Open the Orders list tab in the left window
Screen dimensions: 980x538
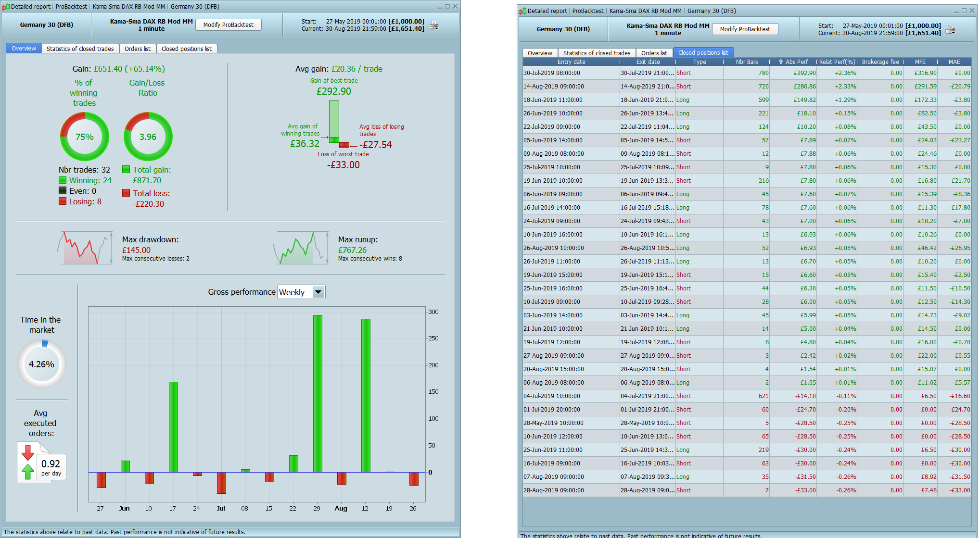point(137,49)
